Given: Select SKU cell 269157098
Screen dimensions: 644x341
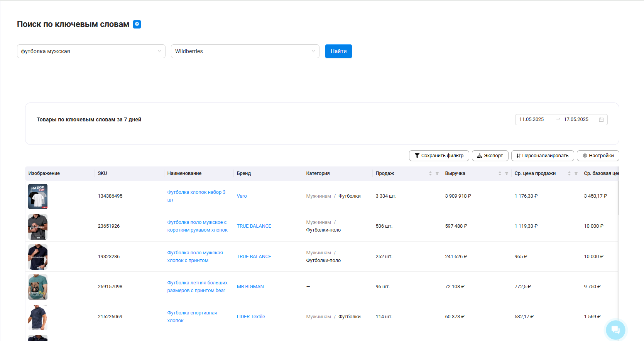Looking at the screenshot, I should tap(110, 287).
